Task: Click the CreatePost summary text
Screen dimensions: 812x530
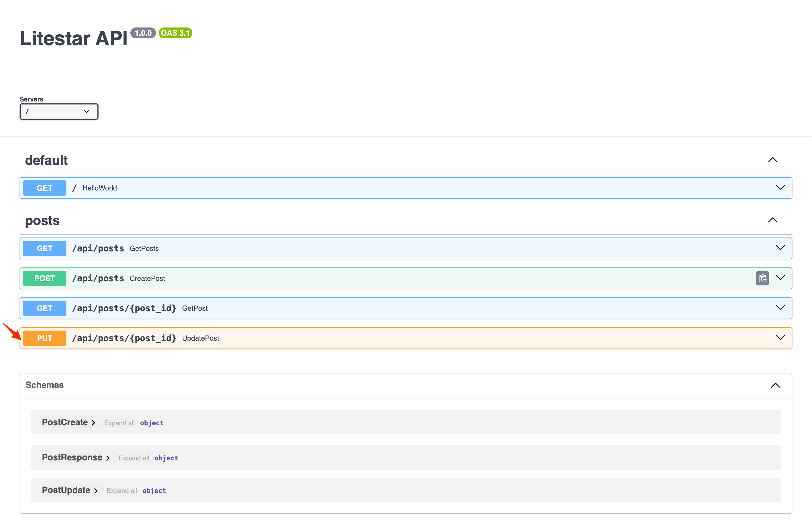Action: [x=147, y=278]
